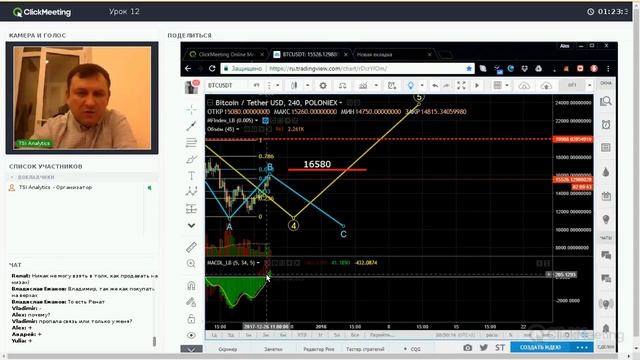Screen dimensions: 640x360
Task: Toggle stay-in-drawing-mode pencil lock icon
Action: coord(191,302)
